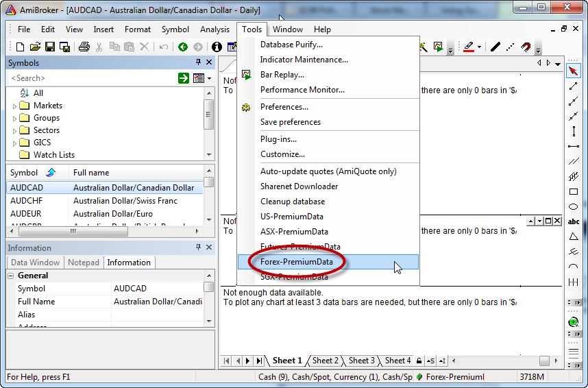This screenshot has width=588, height=388.
Task: Select the Rectangle drawing tool
Action: [574, 192]
